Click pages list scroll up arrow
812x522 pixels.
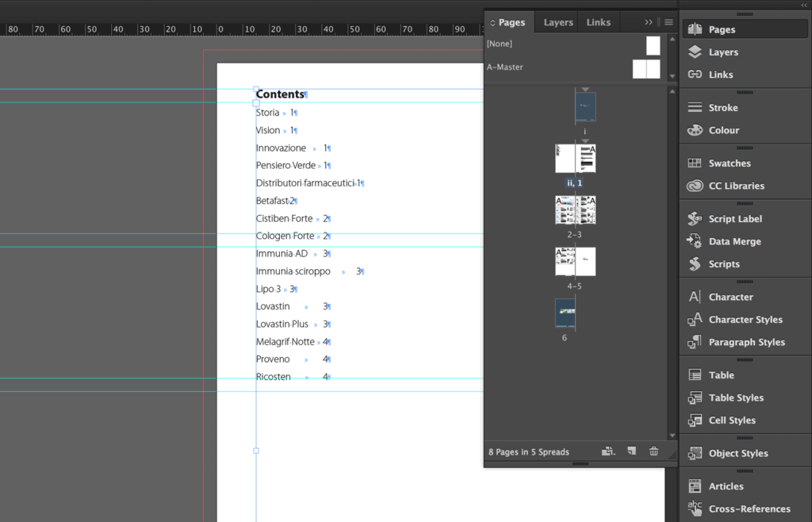click(x=672, y=91)
